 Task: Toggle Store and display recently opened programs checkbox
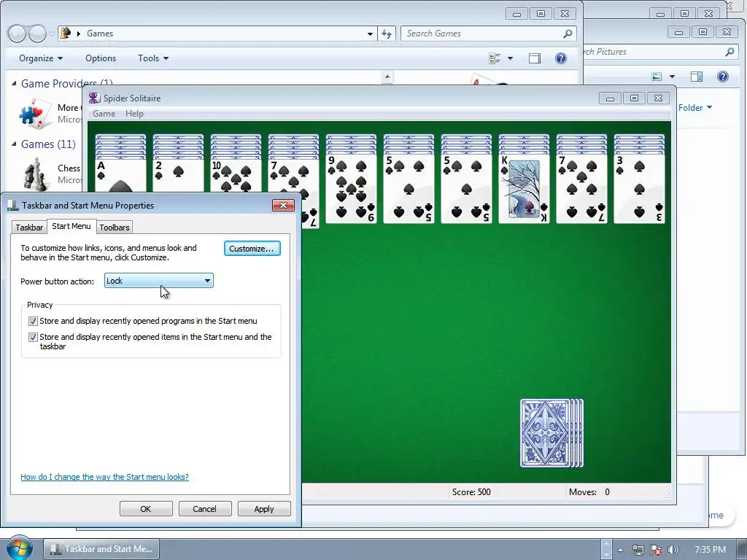coord(33,321)
